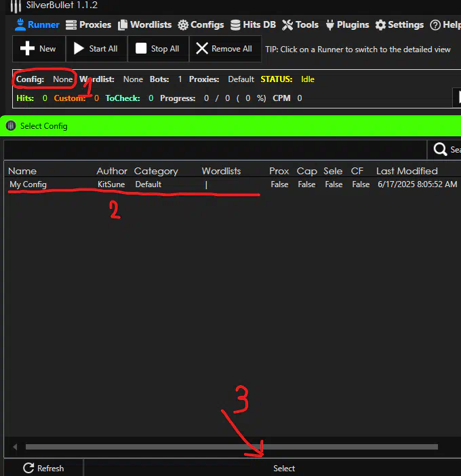Click the last modified date 6/17/2025 8:05:52 AM

[x=418, y=184]
